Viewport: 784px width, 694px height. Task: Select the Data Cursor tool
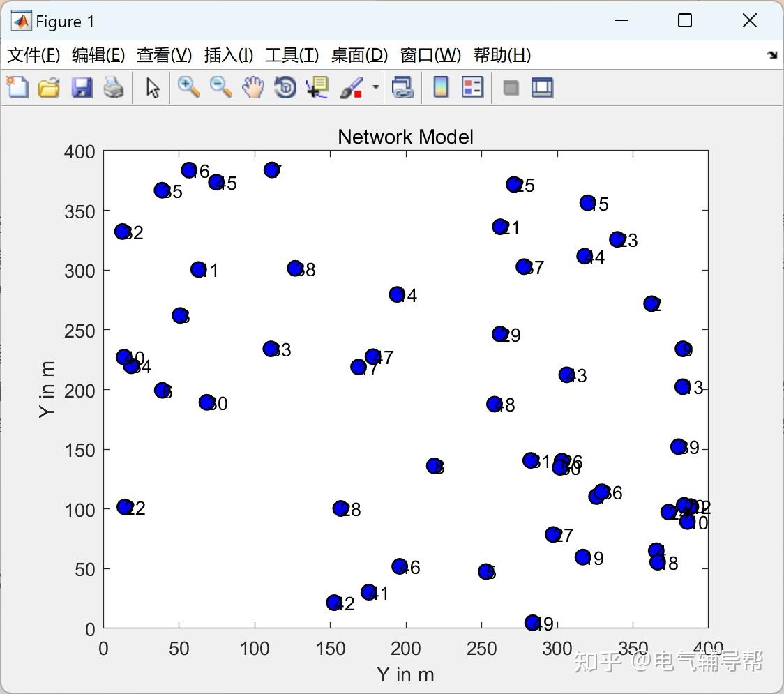coord(317,87)
